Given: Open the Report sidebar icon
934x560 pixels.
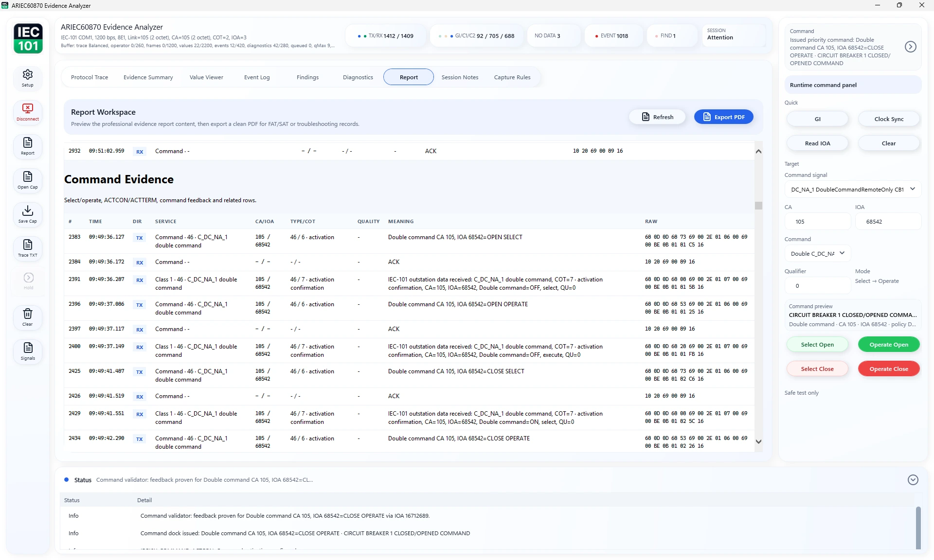Looking at the screenshot, I should [28, 146].
